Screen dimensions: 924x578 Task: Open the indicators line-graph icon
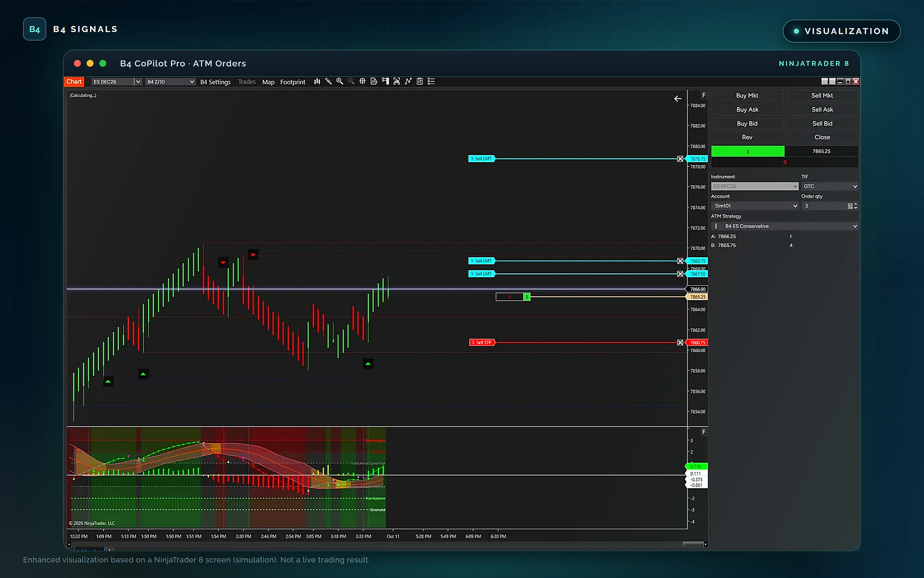click(408, 81)
